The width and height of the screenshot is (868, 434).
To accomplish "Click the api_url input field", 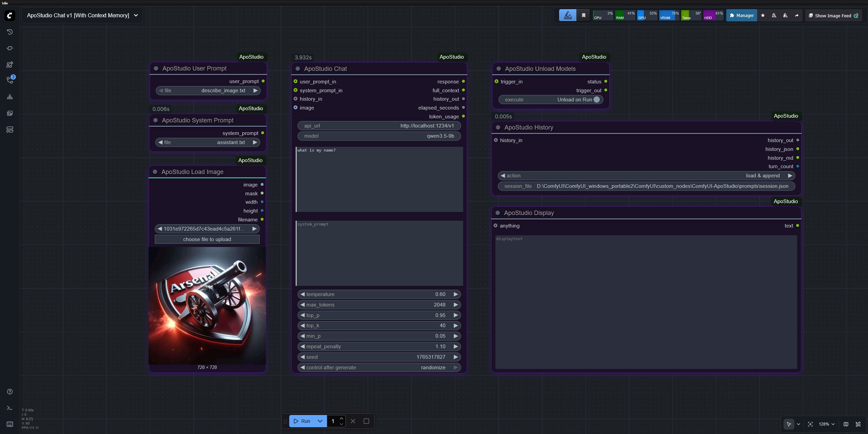I will pyautogui.click(x=379, y=126).
